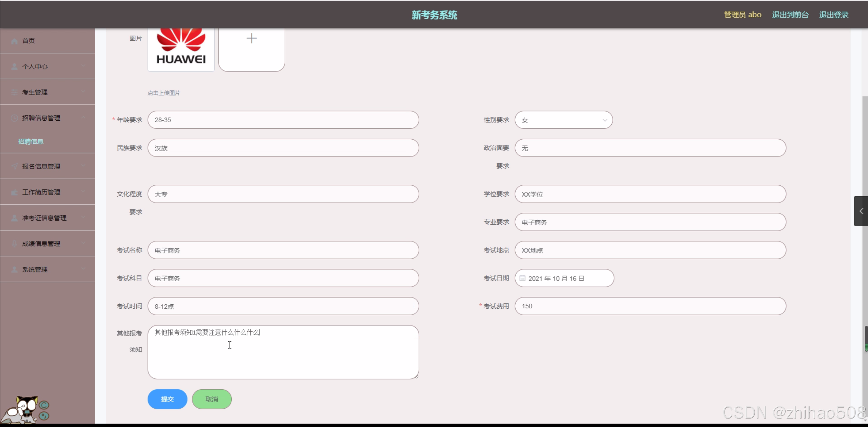Click the clock icon beside 招聘信息管理

14,118
